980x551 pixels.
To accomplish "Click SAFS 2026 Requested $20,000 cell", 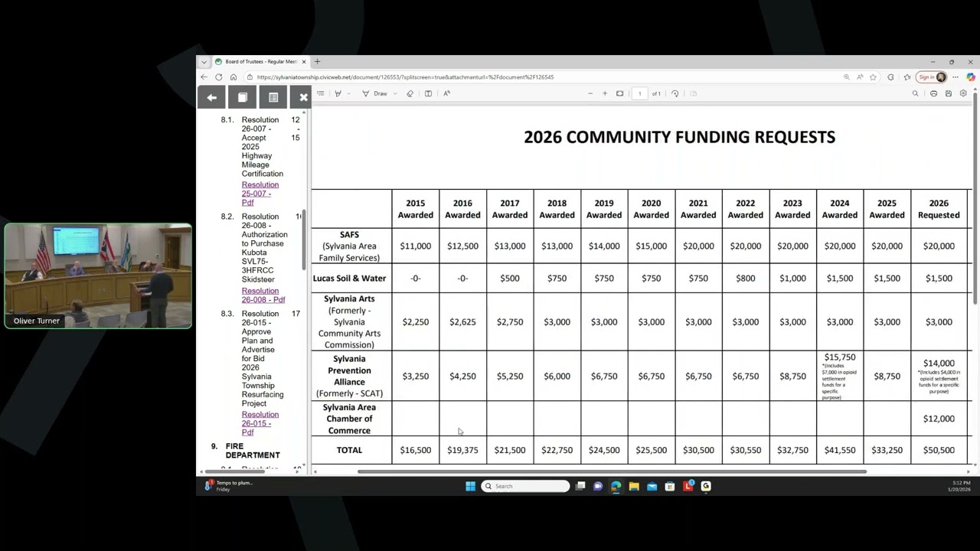I will pos(939,246).
